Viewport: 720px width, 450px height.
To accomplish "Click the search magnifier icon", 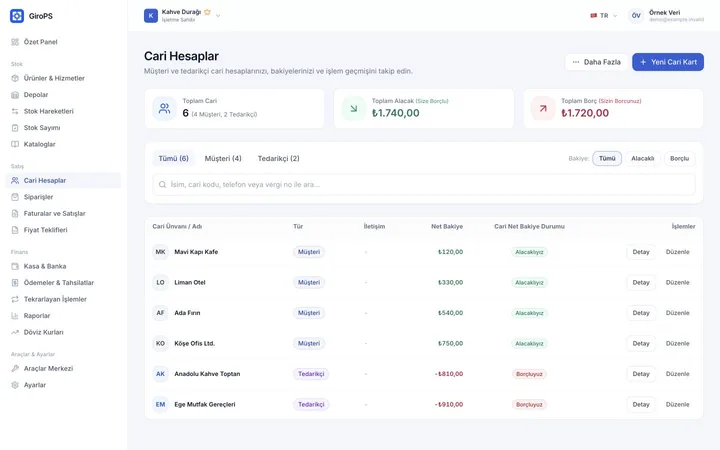I will (162, 185).
